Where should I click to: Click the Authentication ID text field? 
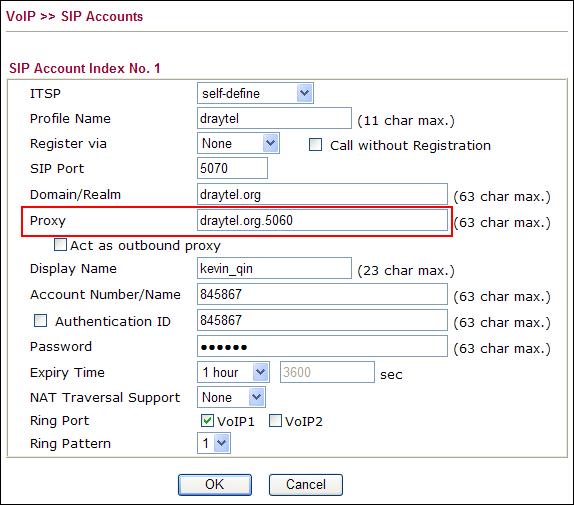322,320
